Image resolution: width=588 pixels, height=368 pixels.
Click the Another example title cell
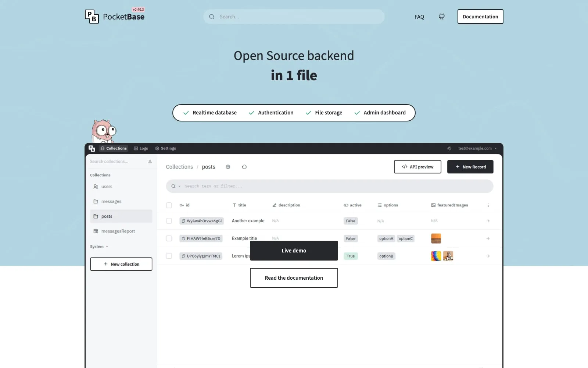248,221
